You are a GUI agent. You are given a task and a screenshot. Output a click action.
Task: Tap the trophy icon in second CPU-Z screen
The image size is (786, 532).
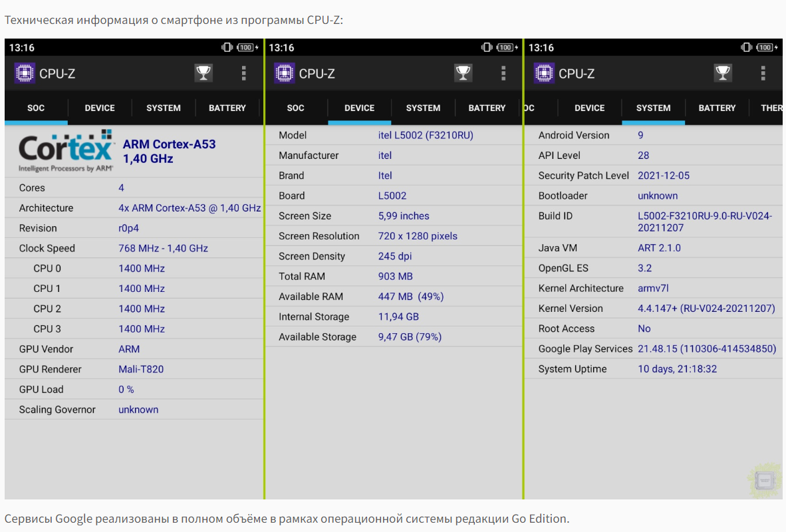pyautogui.click(x=463, y=73)
